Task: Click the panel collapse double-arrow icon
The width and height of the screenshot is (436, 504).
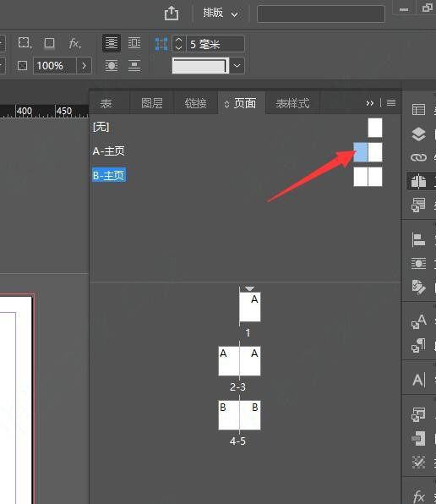Action: (x=369, y=103)
